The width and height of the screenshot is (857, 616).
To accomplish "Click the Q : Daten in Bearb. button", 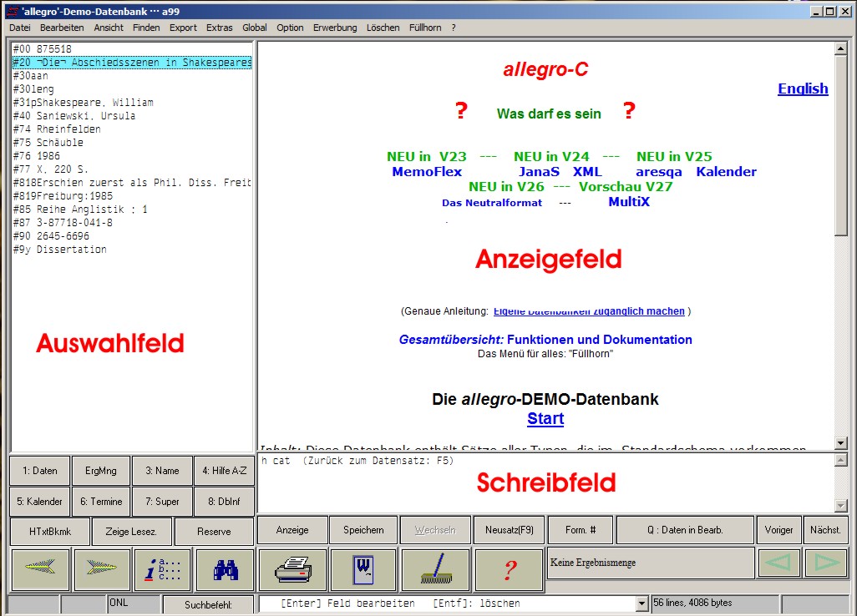I will point(686,530).
